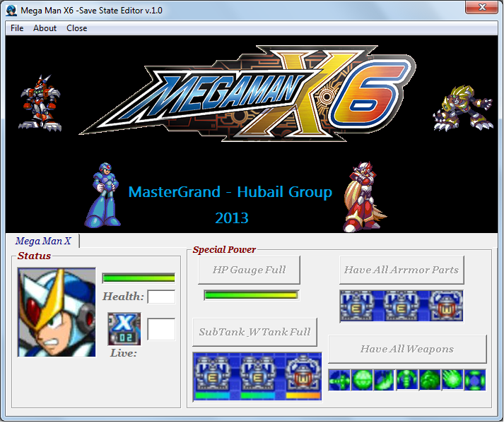The width and height of the screenshot is (504, 423).
Task: Click the blue Mega Man X sprite
Action: tap(103, 196)
